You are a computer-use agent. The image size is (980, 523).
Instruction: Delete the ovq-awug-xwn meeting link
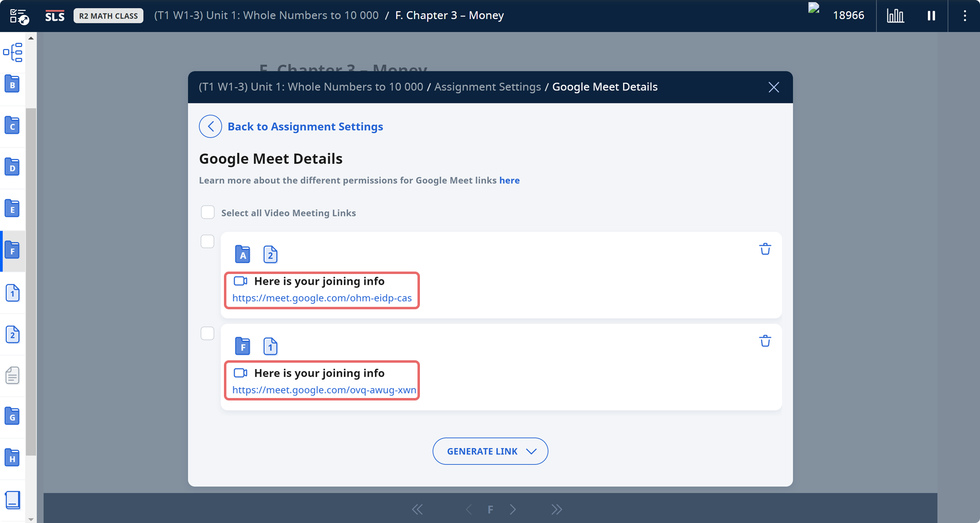click(765, 341)
